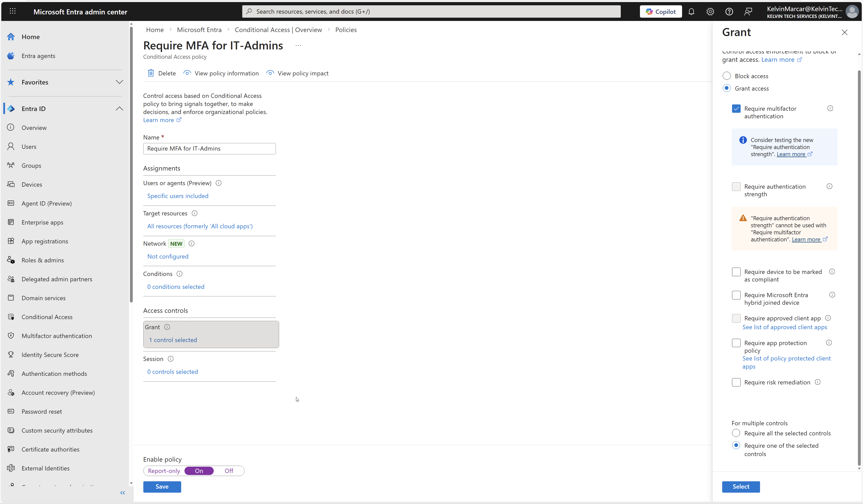Uncheck Require multifactor authentication checkbox
Viewport: 863px width, 504px height.
click(x=736, y=109)
